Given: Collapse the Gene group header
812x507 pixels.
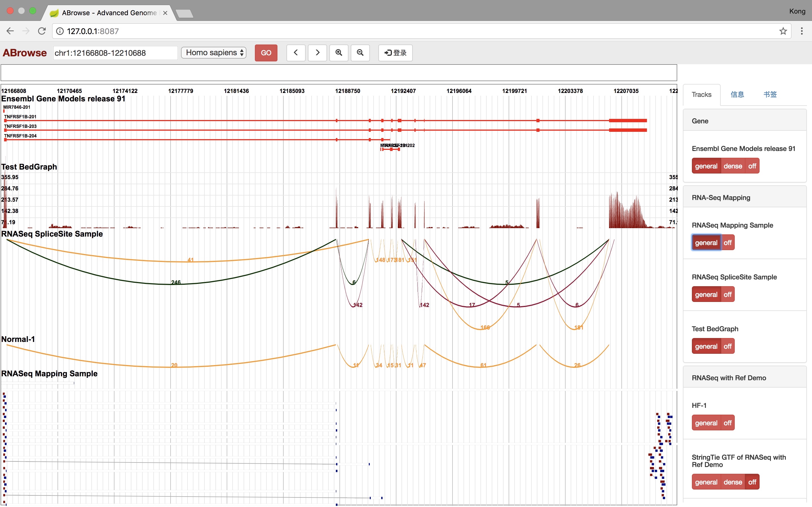Looking at the screenshot, I should [700, 121].
